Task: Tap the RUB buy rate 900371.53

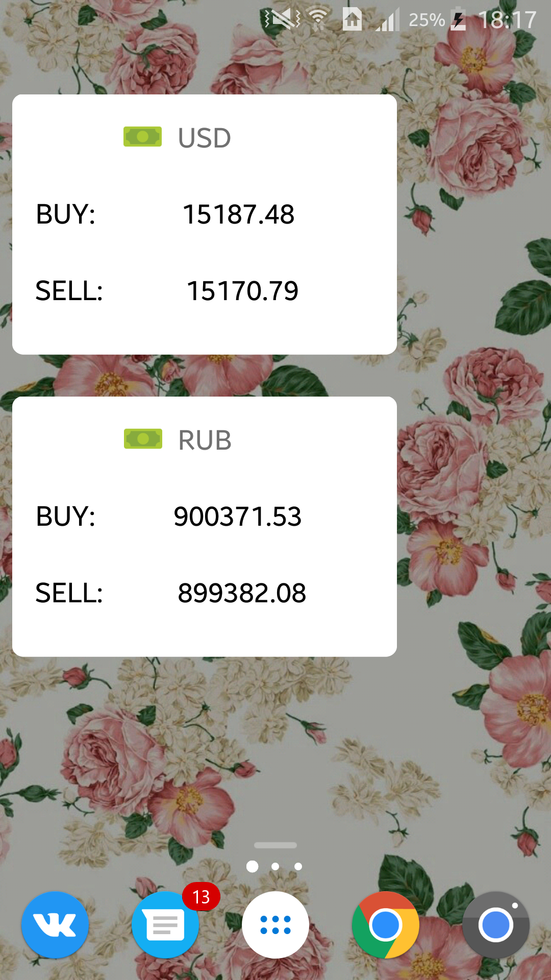Action: (x=238, y=516)
